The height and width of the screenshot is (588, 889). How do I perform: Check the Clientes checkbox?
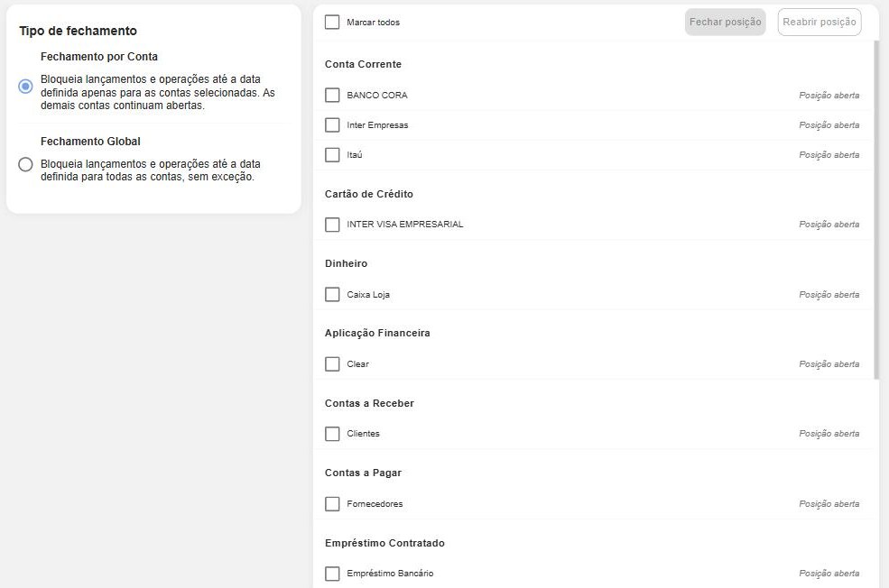[x=332, y=434]
